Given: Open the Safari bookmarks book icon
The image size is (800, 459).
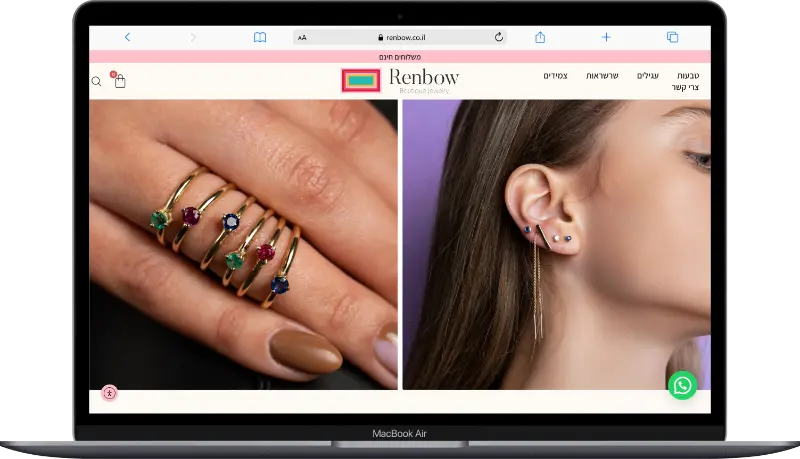Looking at the screenshot, I should (260, 37).
